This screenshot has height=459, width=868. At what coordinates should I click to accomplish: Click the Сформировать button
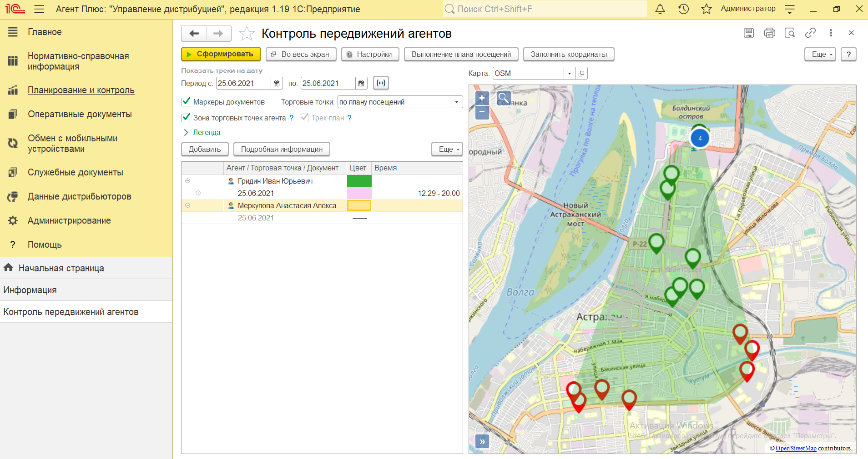[221, 54]
